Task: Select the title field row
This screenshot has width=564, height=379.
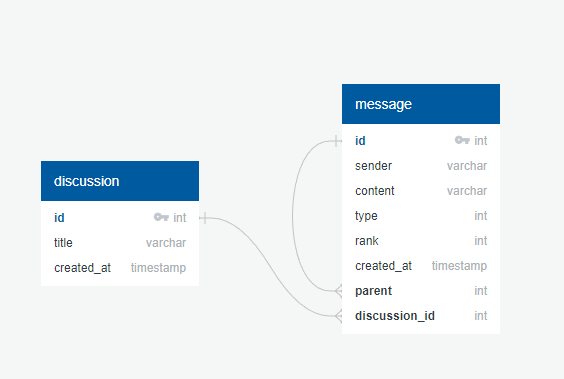Action: click(x=120, y=243)
